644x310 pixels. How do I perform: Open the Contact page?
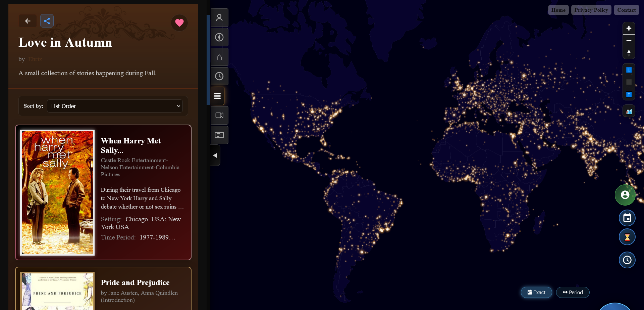[627, 10]
